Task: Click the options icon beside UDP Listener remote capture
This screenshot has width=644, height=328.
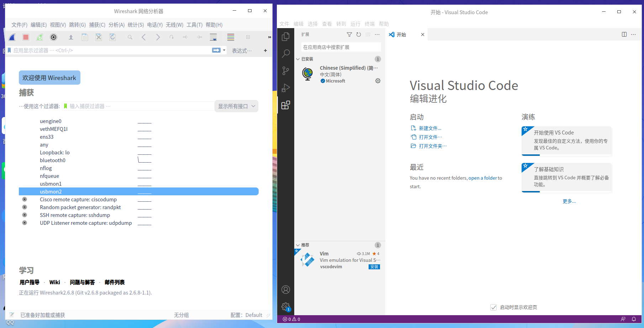Action: coord(25,223)
